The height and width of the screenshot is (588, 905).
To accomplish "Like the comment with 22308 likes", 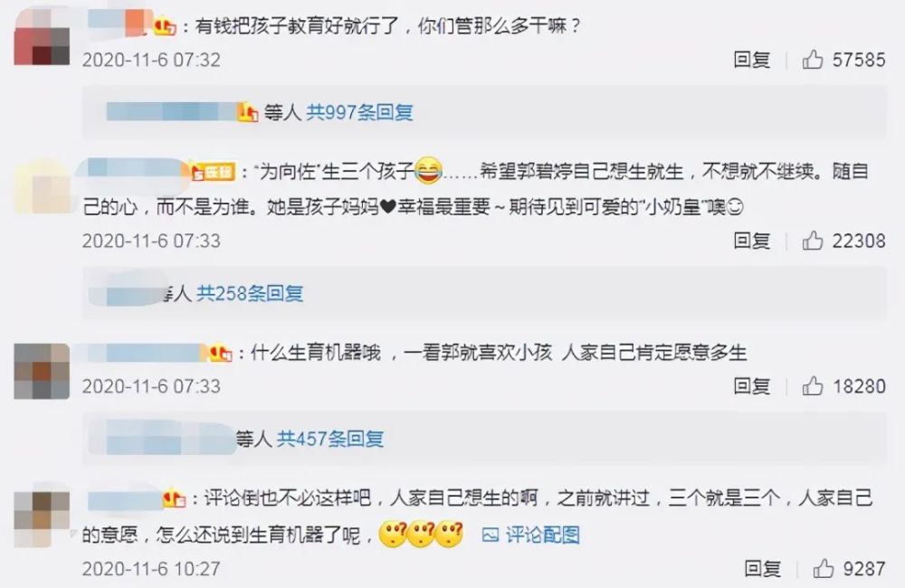I will coord(812,240).
